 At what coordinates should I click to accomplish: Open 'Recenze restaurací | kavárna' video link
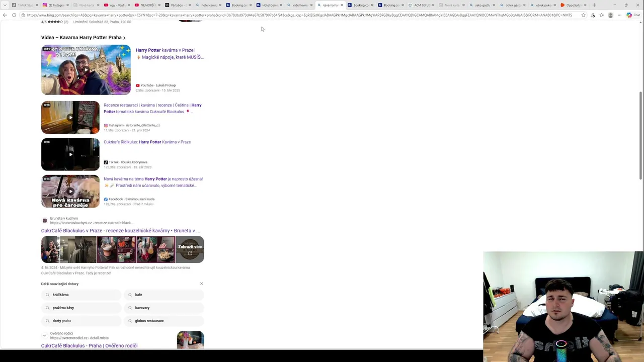click(152, 108)
